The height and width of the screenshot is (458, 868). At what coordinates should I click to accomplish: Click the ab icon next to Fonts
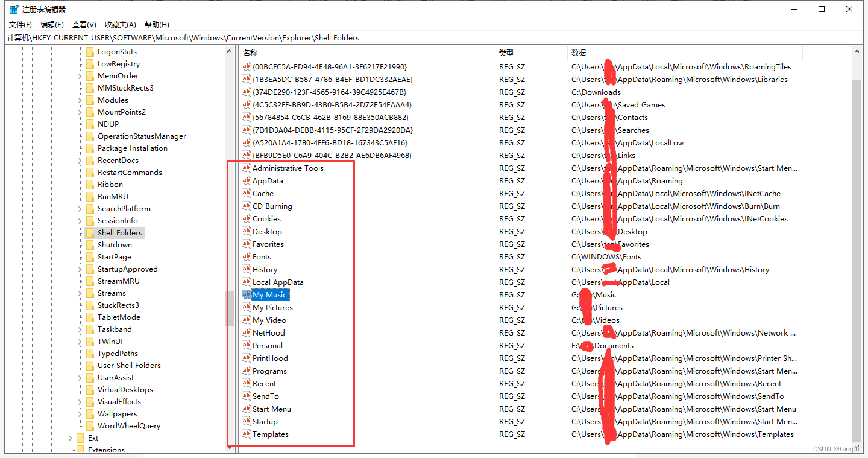click(246, 256)
